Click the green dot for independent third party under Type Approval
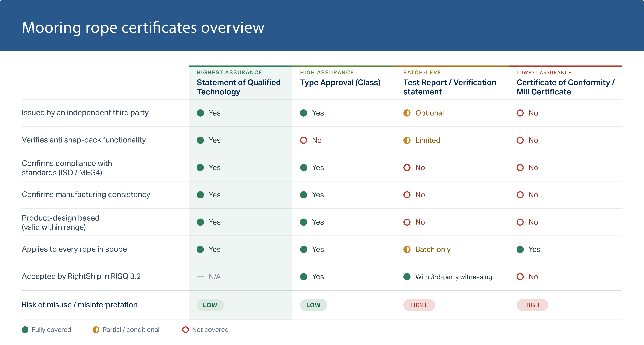 point(303,113)
